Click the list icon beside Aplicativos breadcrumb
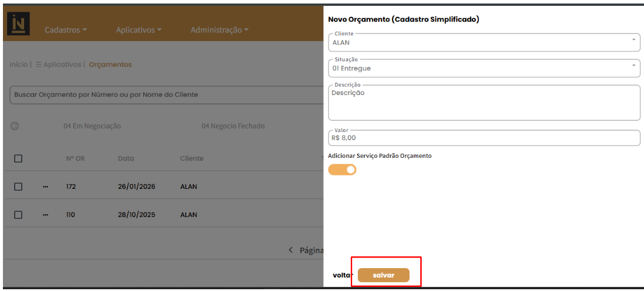The image size is (644, 291). (x=39, y=65)
